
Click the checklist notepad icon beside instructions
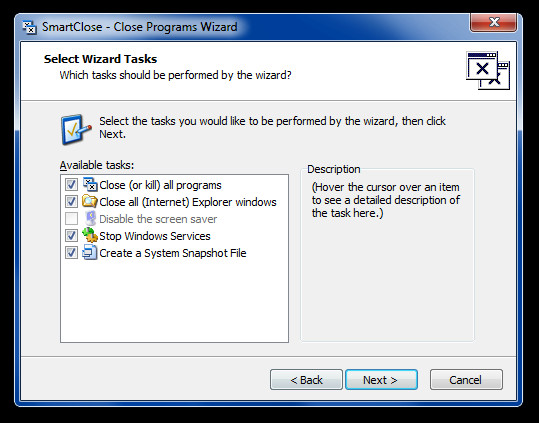pos(76,129)
